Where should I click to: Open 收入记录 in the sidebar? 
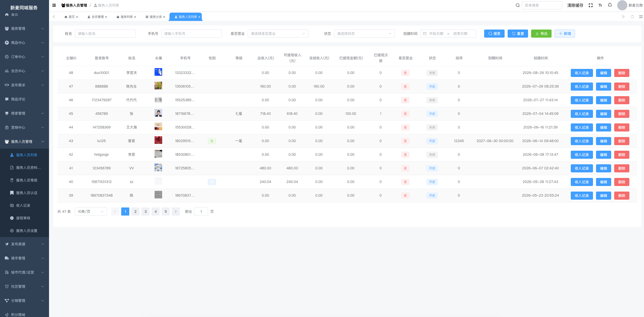coord(24,205)
